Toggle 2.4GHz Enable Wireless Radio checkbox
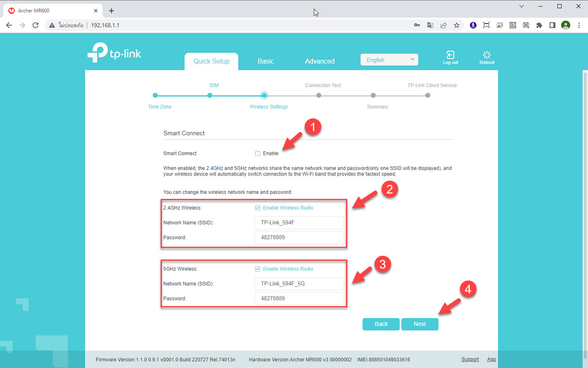The image size is (588, 368). pyautogui.click(x=258, y=208)
